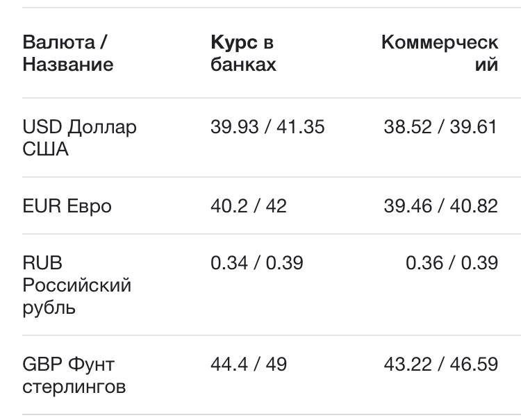This screenshot has height=420, width=521.
Task: Click the word "стерлингов" in the GBP row
Action: pyautogui.click(x=74, y=387)
